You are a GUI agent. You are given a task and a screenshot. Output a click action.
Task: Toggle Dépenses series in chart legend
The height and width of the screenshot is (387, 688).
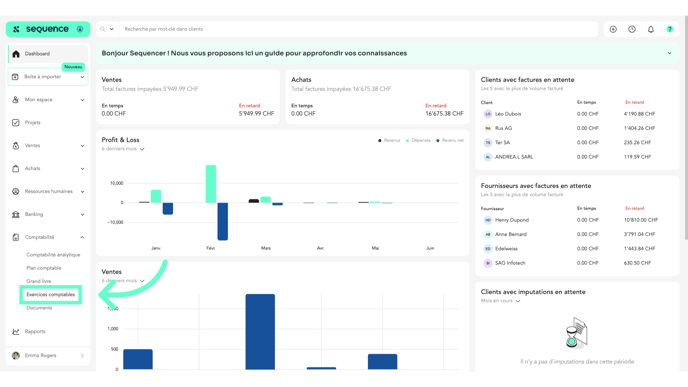[418, 140]
